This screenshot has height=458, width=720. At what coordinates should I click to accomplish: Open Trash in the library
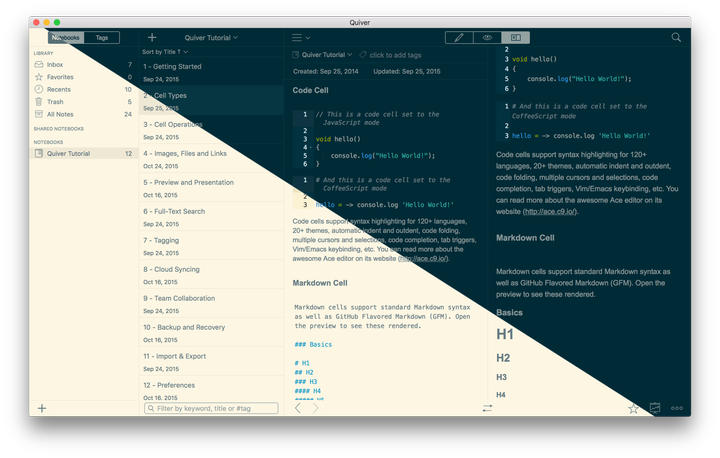click(84, 102)
